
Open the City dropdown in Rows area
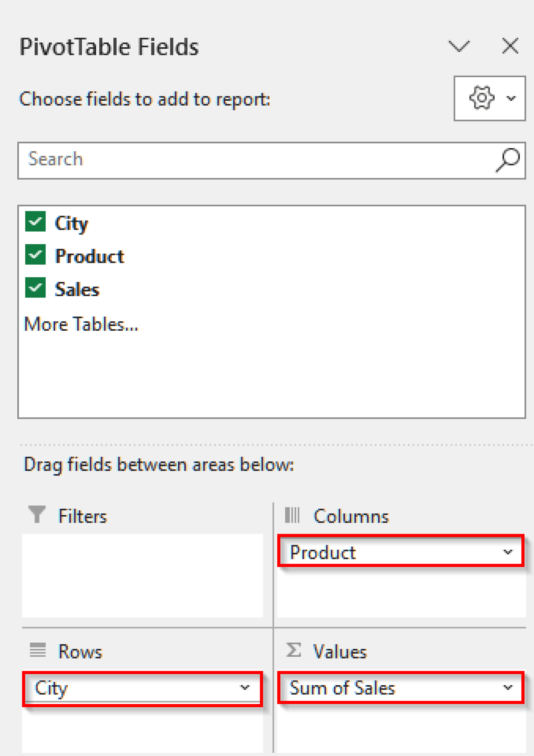244,688
